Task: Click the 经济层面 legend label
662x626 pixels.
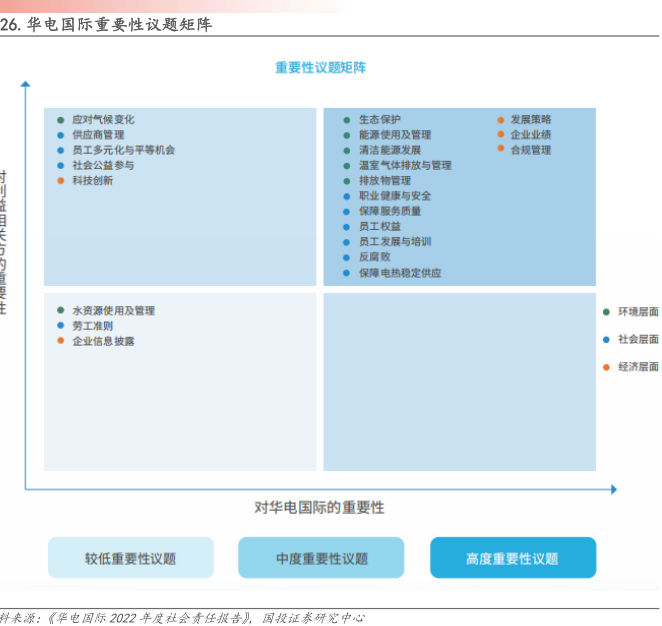Action: click(x=638, y=367)
